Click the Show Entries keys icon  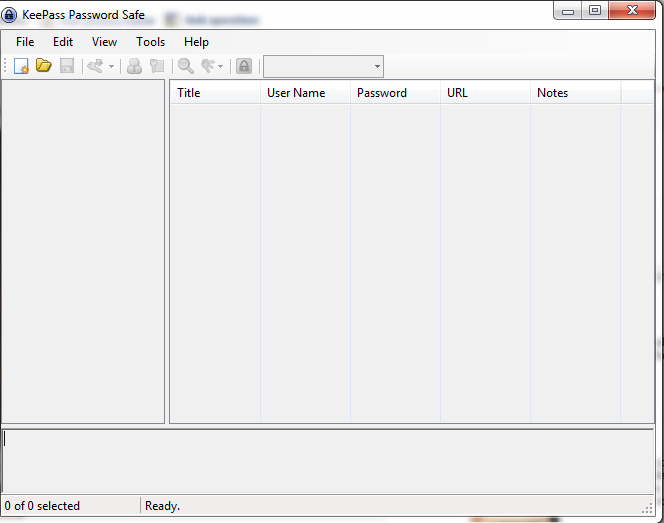208,66
